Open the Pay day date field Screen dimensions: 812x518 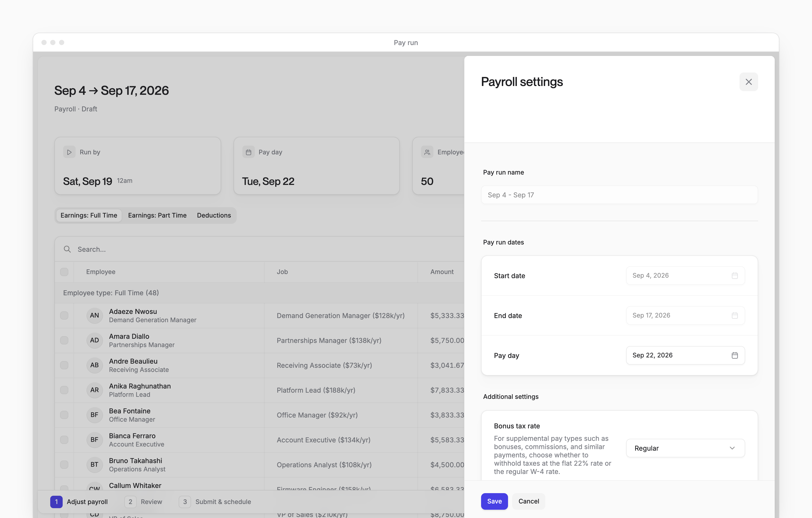685,355
